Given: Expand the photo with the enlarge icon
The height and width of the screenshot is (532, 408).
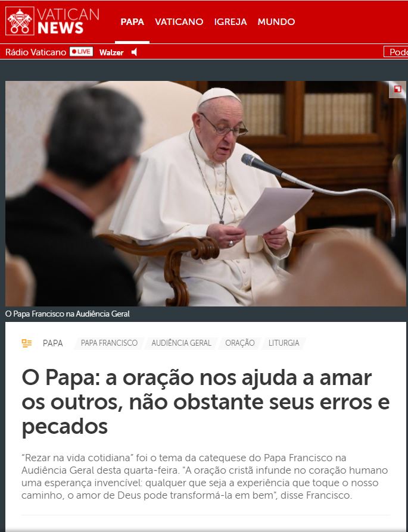Looking at the screenshot, I should [x=397, y=89].
